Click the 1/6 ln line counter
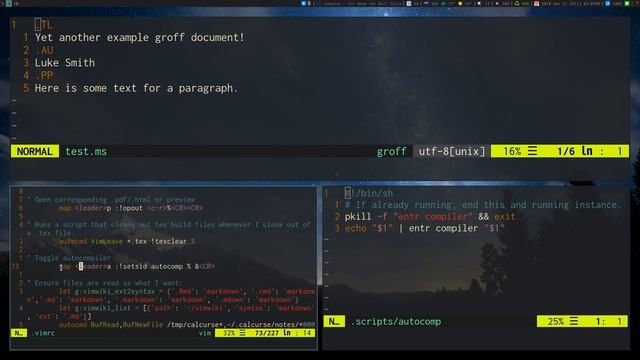 pyautogui.click(x=575, y=151)
